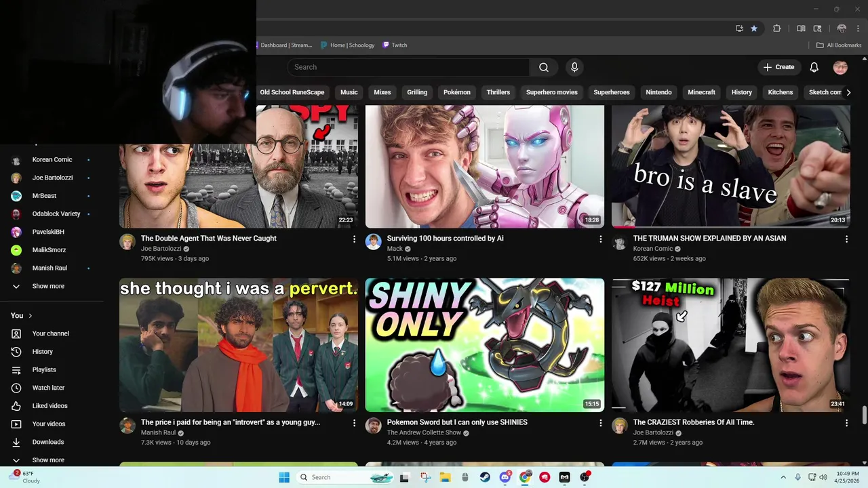Open more options for Surviving 100 hours video
Viewport: 868px width, 488px height.
coord(600,239)
